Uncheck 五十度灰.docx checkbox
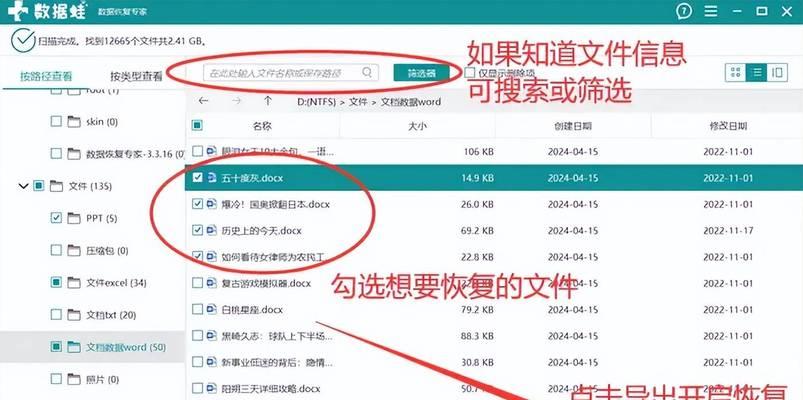Image resolution: width=803 pixels, height=400 pixels. coord(197,178)
